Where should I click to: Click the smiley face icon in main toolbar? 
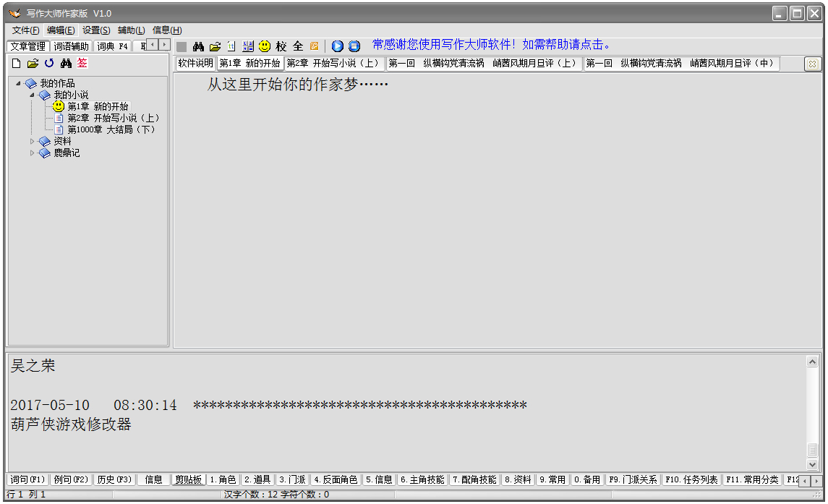point(265,46)
